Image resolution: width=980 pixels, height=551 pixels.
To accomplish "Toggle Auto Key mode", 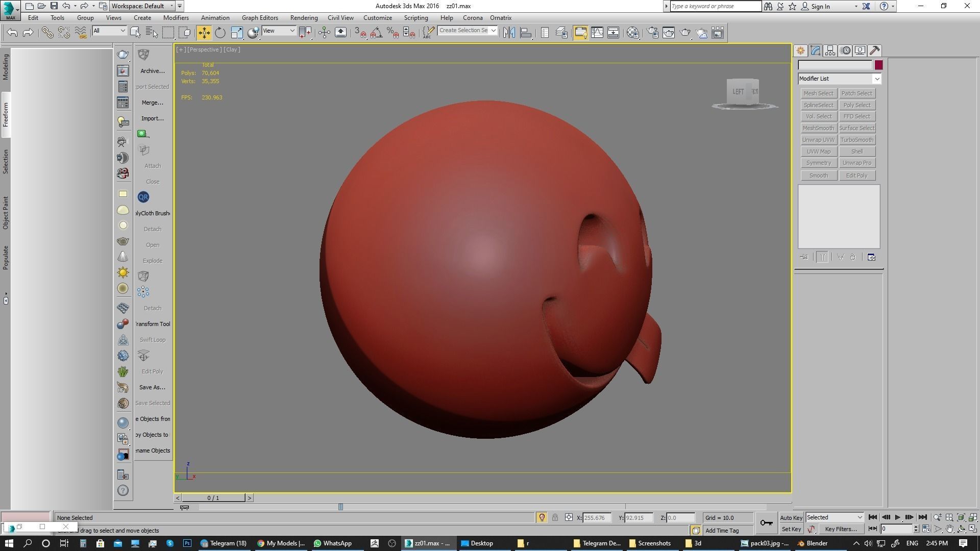I will click(x=791, y=517).
